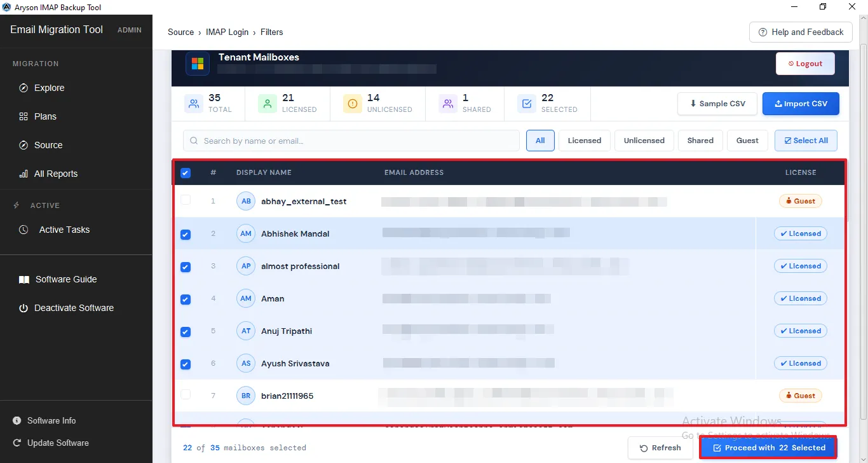This screenshot has height=463, width=868.
Task: Select the Shared filter tab
Action: (700, 141)
